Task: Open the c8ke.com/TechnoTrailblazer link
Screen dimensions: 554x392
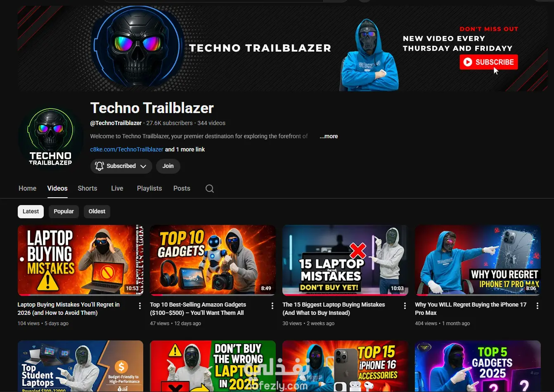Action: click(127, 149)
